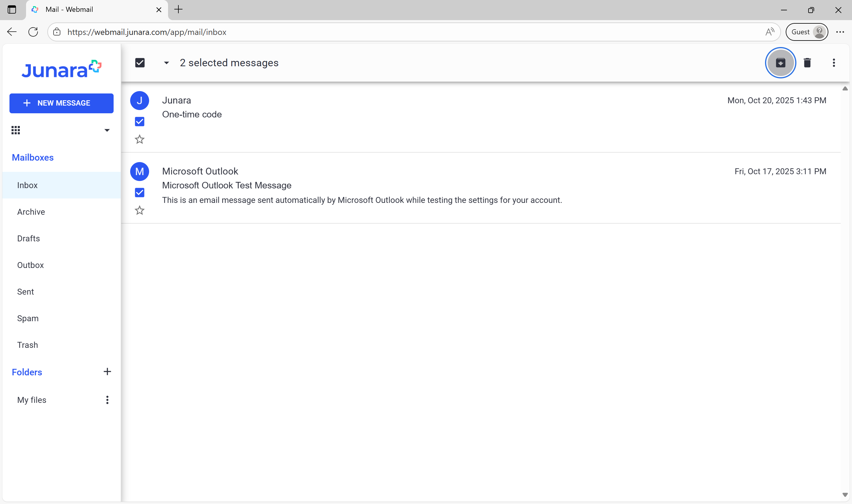The image size is (852, 504).
Task: Click the message list scroll-down arrow
Action: tap(845, 495)
